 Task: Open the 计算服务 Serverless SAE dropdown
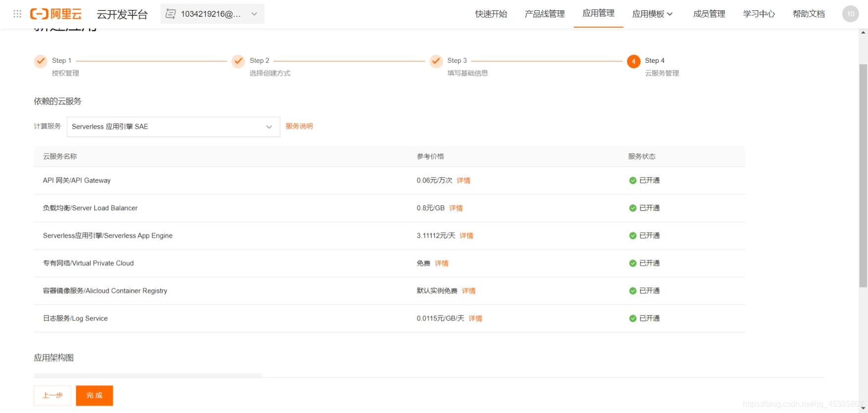tap(173, 127)
